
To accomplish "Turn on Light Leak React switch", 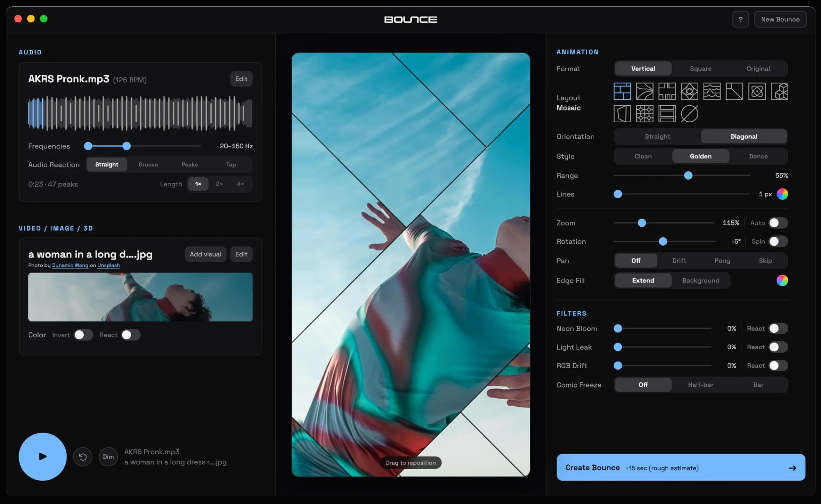I will tap(778, 347).
